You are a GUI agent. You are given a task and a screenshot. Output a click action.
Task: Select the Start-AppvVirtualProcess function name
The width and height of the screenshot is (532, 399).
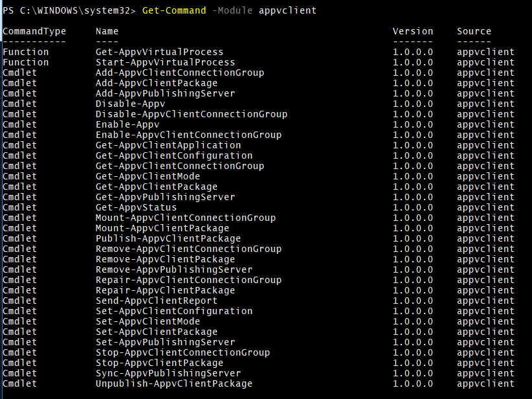coord(162,62)
